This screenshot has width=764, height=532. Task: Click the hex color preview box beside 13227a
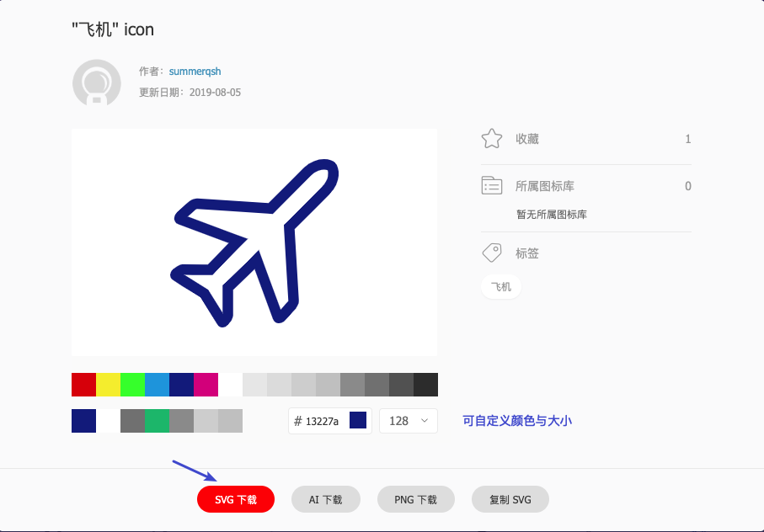357,420
